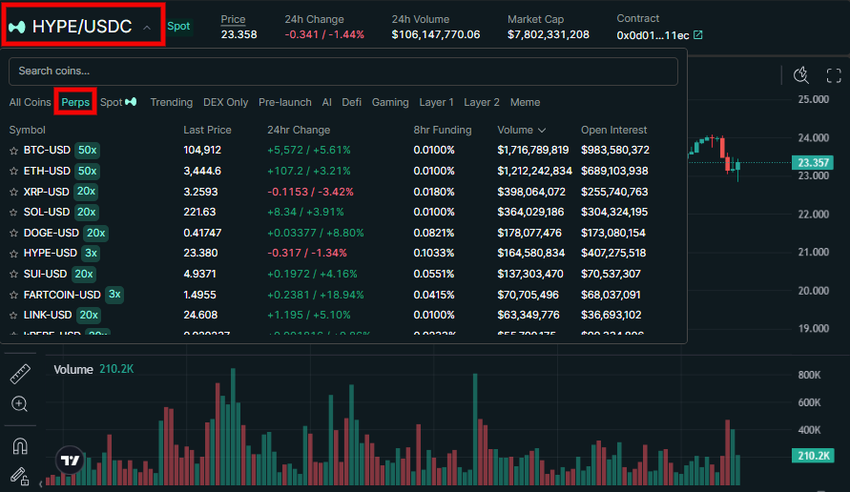Select the DEX Only tab

pyautogui.click(x=226, y=102)
